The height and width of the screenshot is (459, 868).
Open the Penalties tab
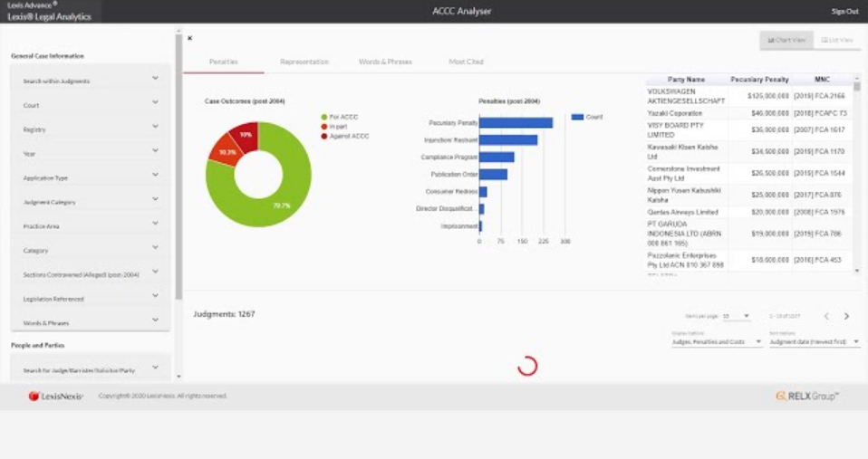224,62
